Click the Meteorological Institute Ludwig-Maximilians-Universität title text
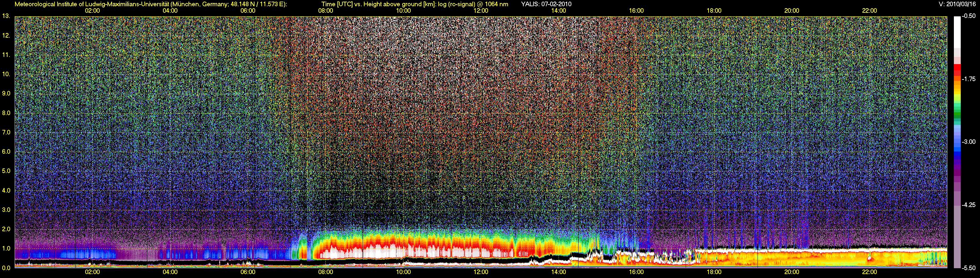Viewport: 980px width, 278px height. 151,4
